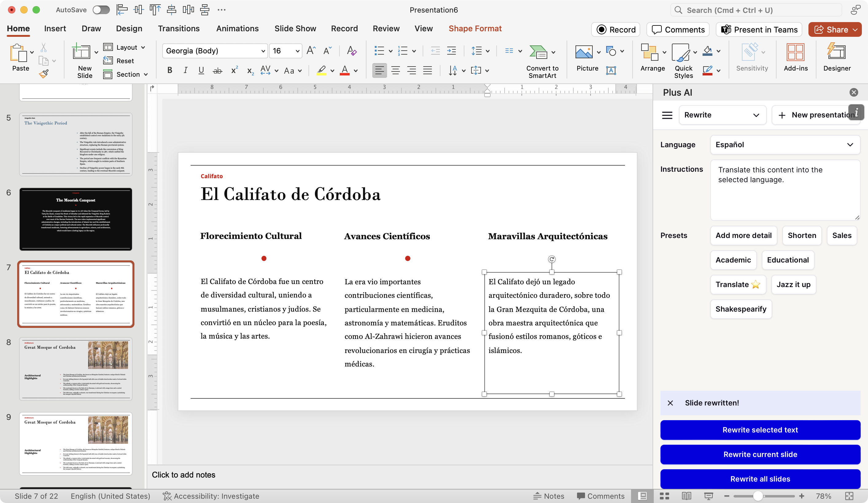Toggle Bold formatting
Screen dimensions: 868x503
click(x=169, y=71)
